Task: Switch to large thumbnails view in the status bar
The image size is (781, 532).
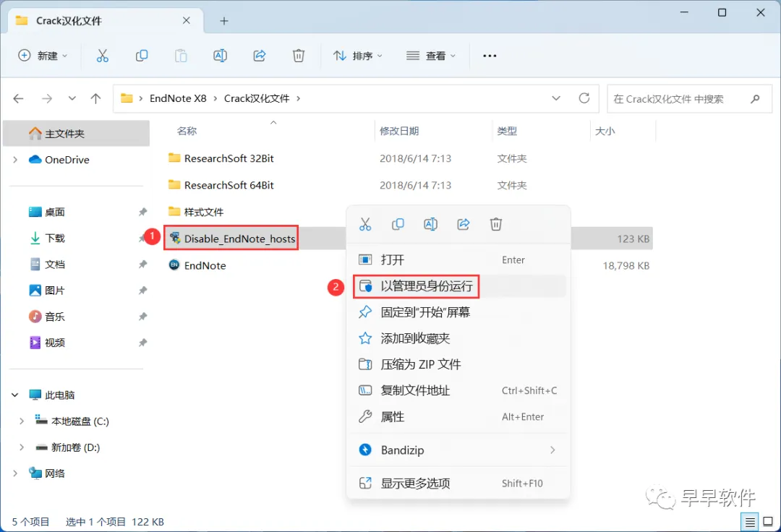Action: (768, 522)
